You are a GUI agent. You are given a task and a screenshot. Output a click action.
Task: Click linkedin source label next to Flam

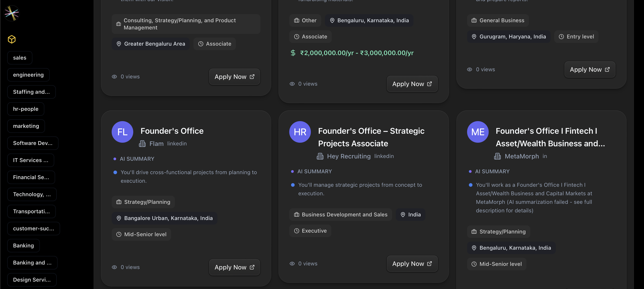point(177,144)
